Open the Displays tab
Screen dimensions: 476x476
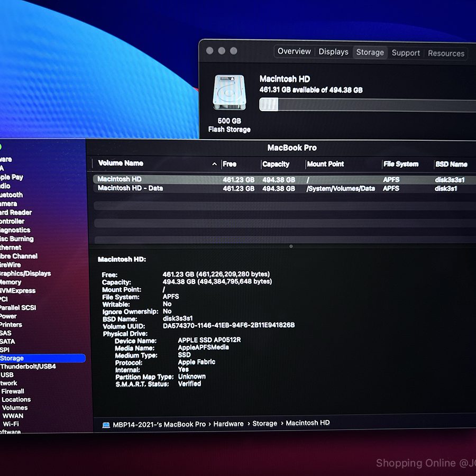point(333,52)
